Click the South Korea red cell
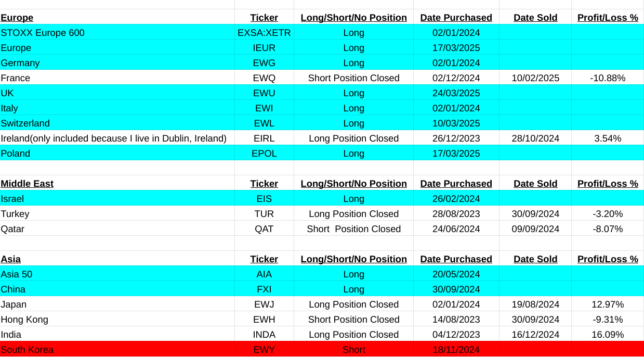The image size is (644, 357). point(27,350)
